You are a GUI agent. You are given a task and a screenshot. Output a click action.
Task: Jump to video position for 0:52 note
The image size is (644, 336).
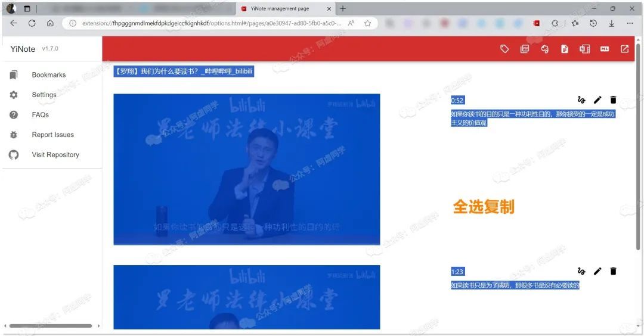pyautogui.click(x=581, y=99)
